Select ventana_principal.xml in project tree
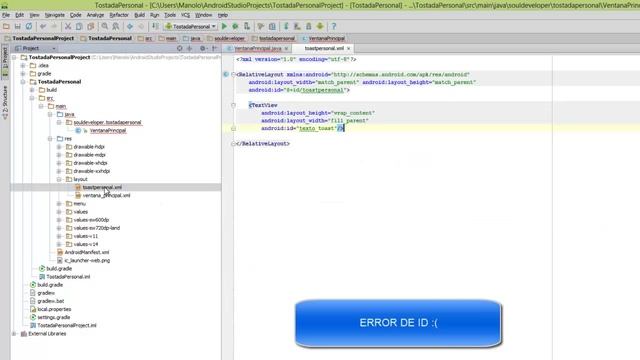Screen dimensions: 640x360 (x=106, y=196)
